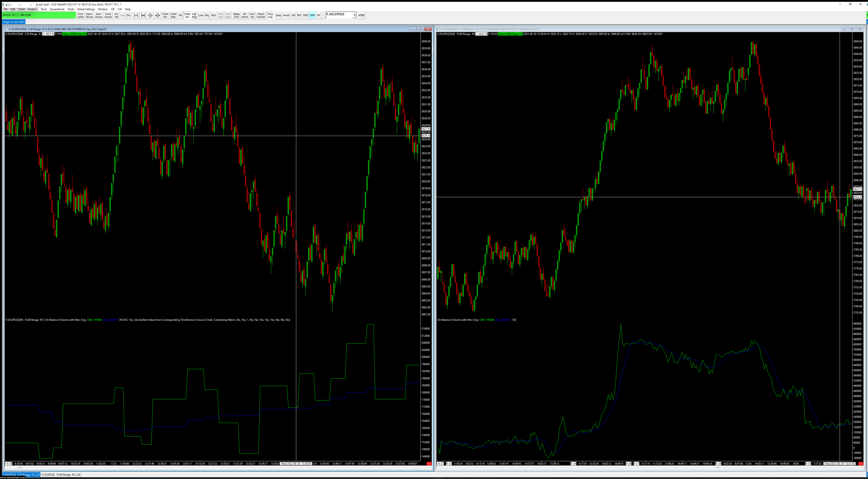Select the range-nr-es2-test1 chartbook tab
The height and width of the screenshot is (479, 868).
click(14, 22)
